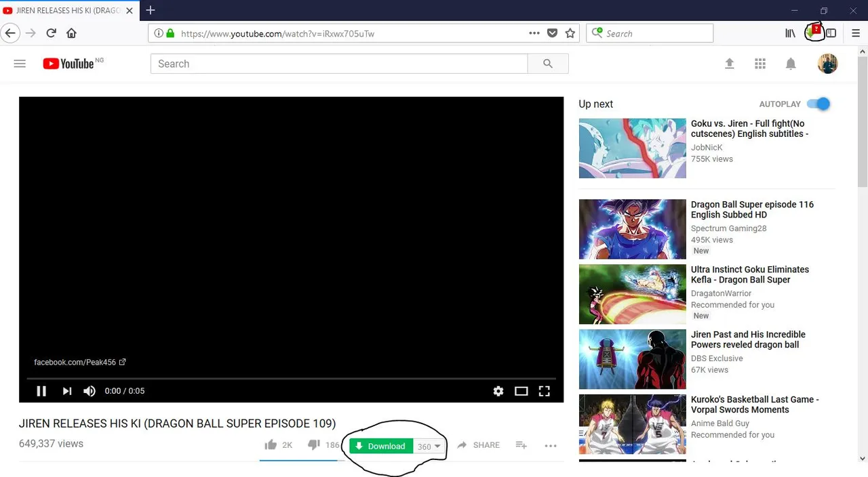Click the 649,337 views text
The height and width of the screenshot is (477, 868).
51,444
